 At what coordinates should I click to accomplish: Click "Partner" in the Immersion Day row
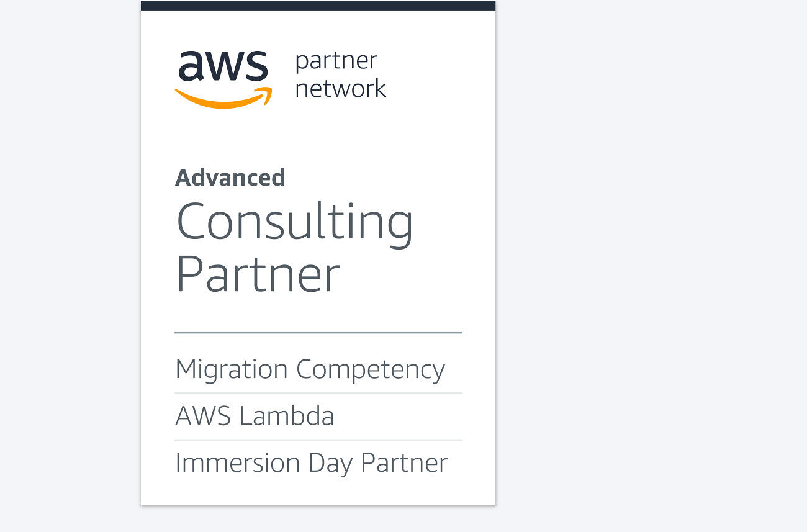pos(404,463)
